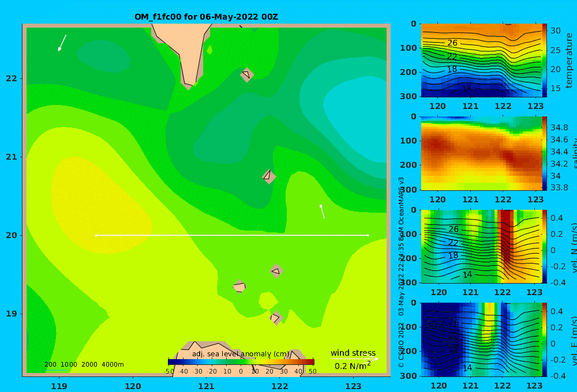577x392 pixels.
Task: Click the latitude 20 label on main map
Action: pyautogui.click(x=12, y=235)
